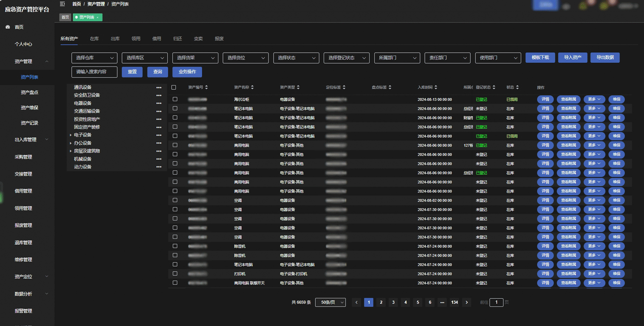Open the 选择状态 dropdown
644x326 pixels.
pos(296,58)
